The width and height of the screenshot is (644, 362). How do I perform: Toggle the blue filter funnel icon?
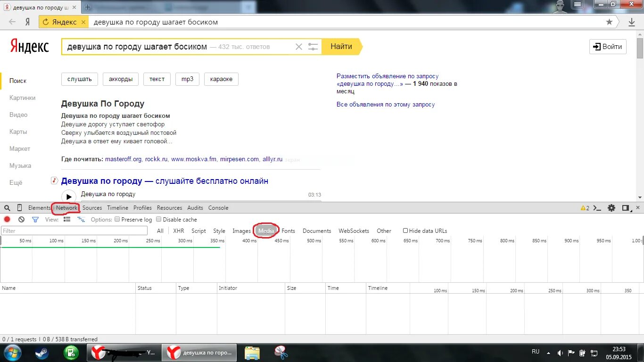coord(35,220)
